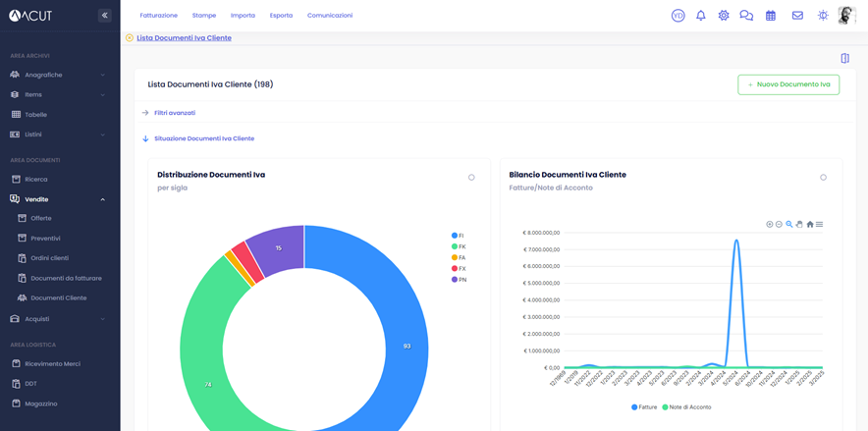Reset chart zoom with home icon
Viewport: 868px width, 431px height.
pos(810,225)
